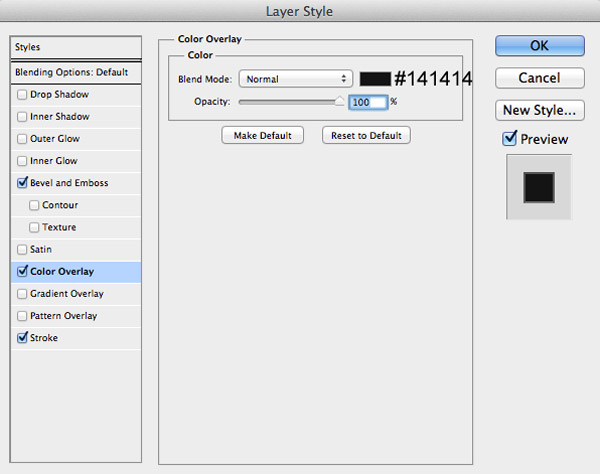Image resolution: width=600 pixels, height=474 pixels.
Task: Select the Styles header row
Action: (x=76, y=47)
